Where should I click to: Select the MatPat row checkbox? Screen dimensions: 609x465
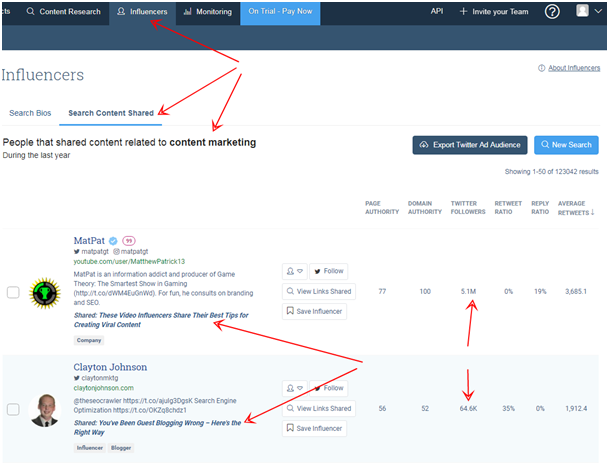[13, 292]
